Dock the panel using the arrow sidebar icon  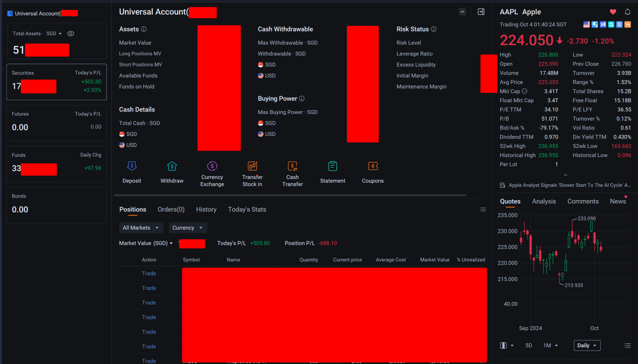tap(481, 12)
